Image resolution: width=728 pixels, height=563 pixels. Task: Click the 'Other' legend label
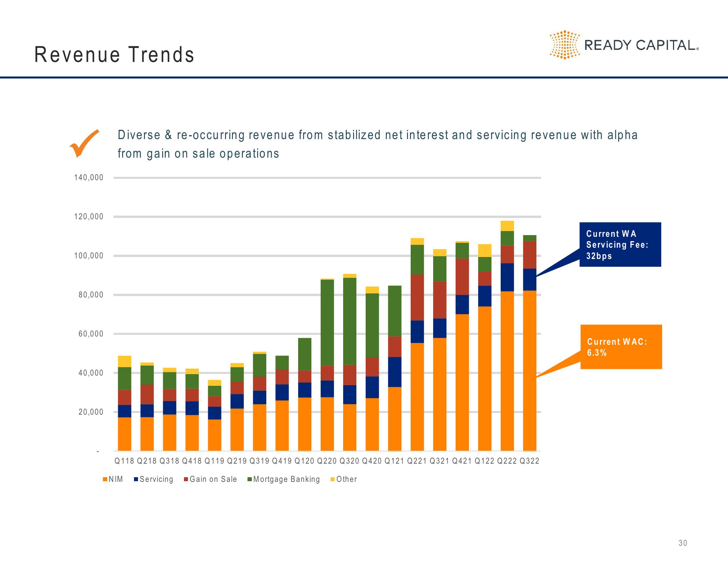[347, 479]
